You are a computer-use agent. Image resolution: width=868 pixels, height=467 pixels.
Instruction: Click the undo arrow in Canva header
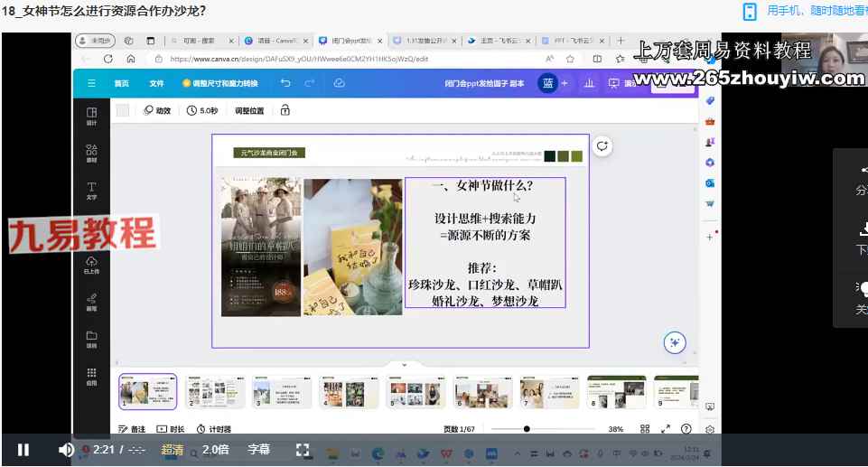285,83
